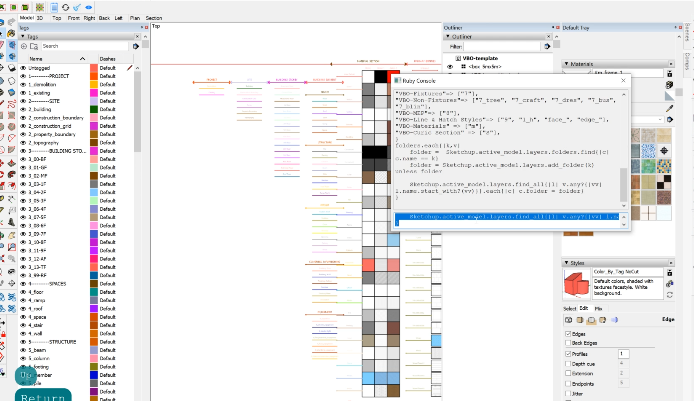Click the Add Tag plus icon
This screenshot has width=694, height=401.
pos(25,46)
